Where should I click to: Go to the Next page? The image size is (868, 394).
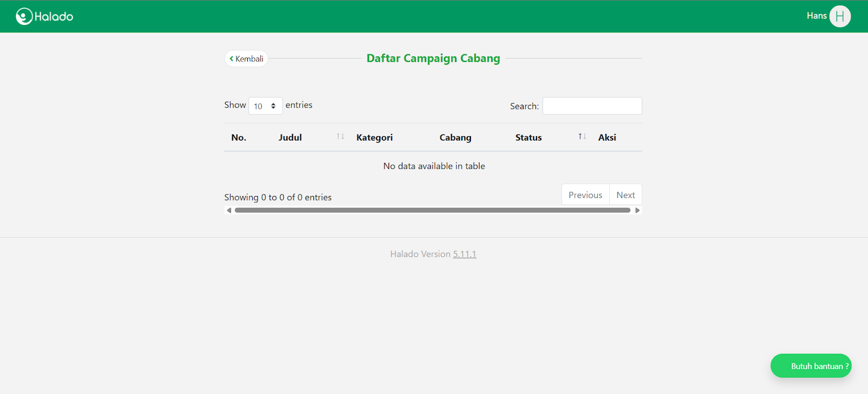pyautogui.click(x=626, y=195)
